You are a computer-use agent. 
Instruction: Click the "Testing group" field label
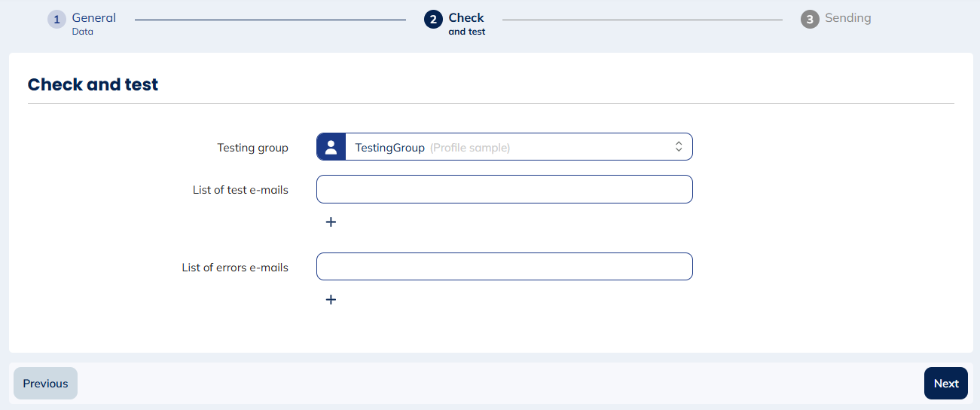[x=252, y=148]
